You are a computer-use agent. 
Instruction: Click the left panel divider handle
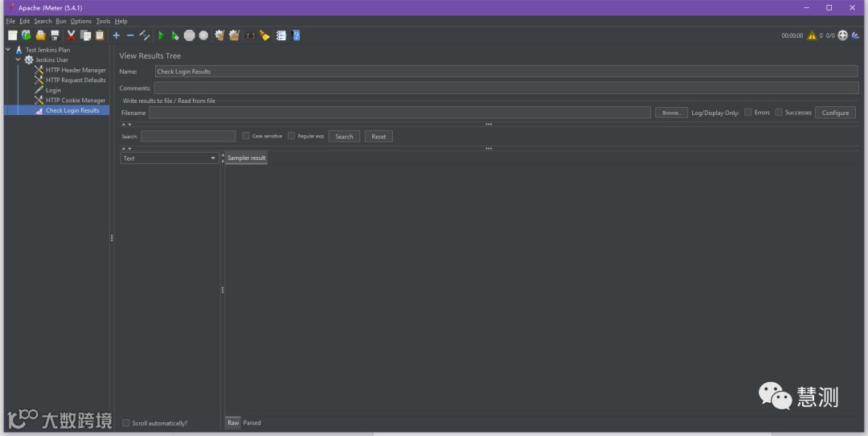tap(111, 237)
